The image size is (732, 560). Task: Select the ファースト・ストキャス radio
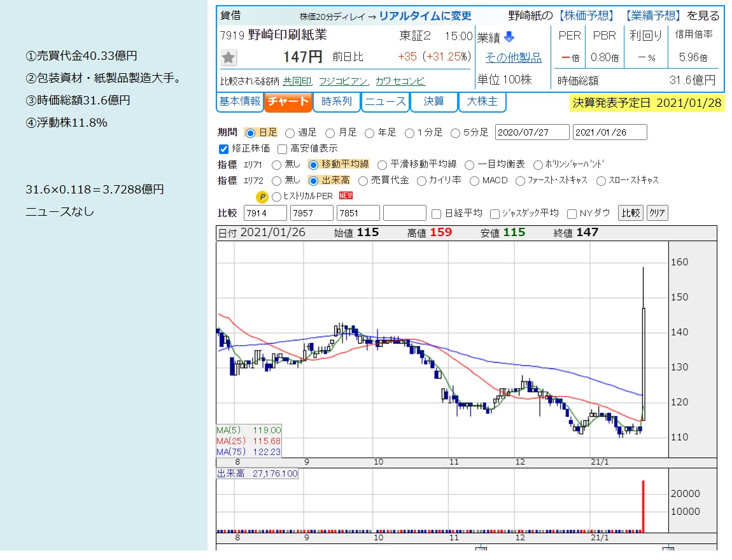(520, 181)
